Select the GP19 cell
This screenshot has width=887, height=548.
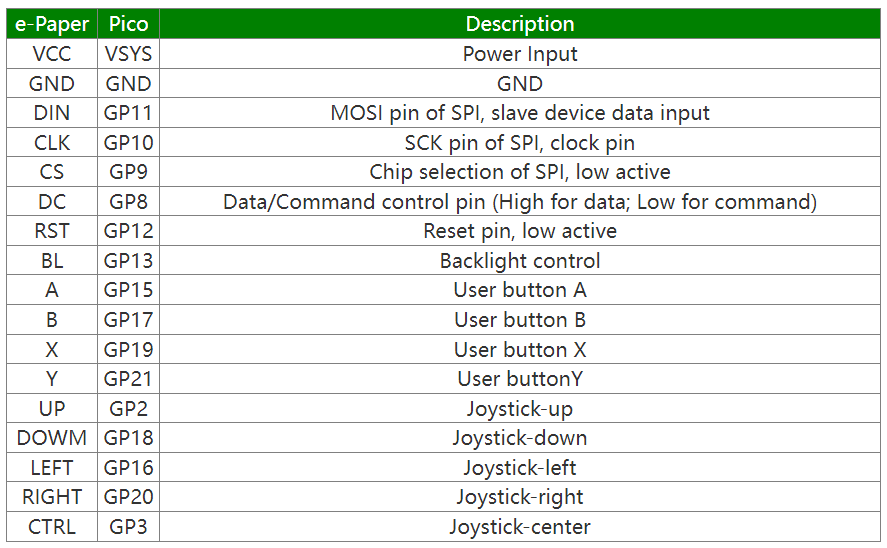[128, 350]
